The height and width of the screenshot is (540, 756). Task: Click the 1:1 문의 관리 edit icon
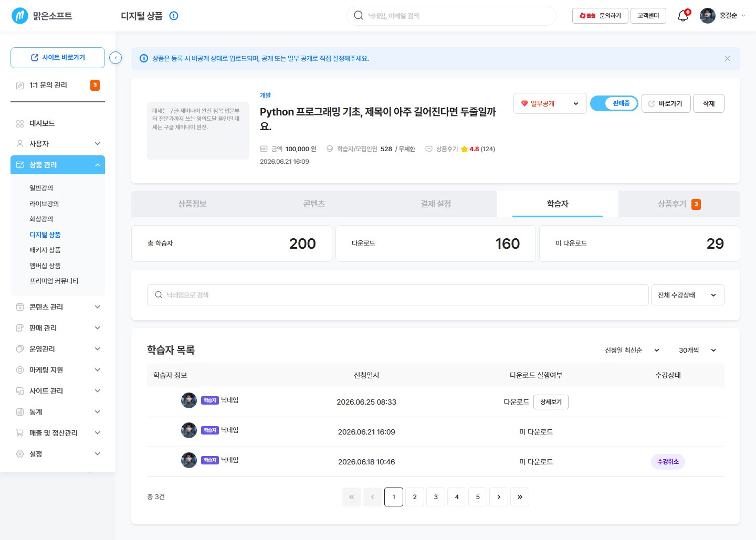20,85
